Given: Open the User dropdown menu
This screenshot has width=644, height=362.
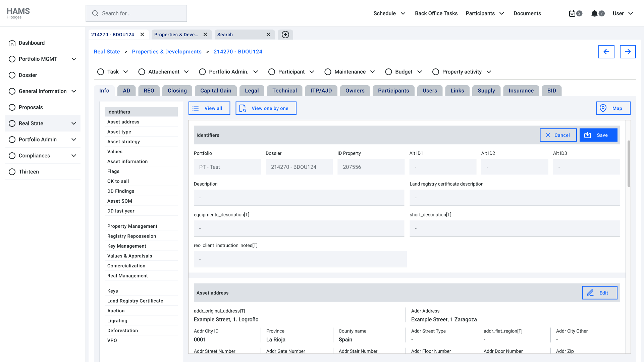Looking at the screenshot, I should point(623,13).
